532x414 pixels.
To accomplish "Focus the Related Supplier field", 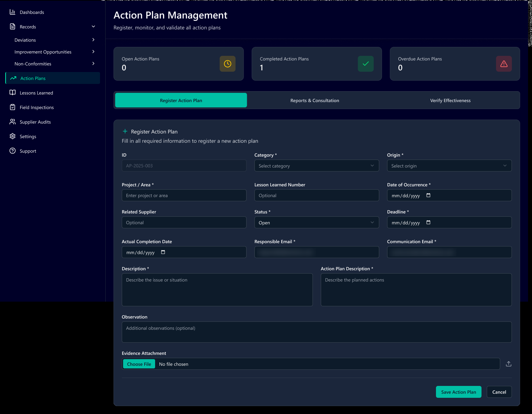I will [184, 222].
